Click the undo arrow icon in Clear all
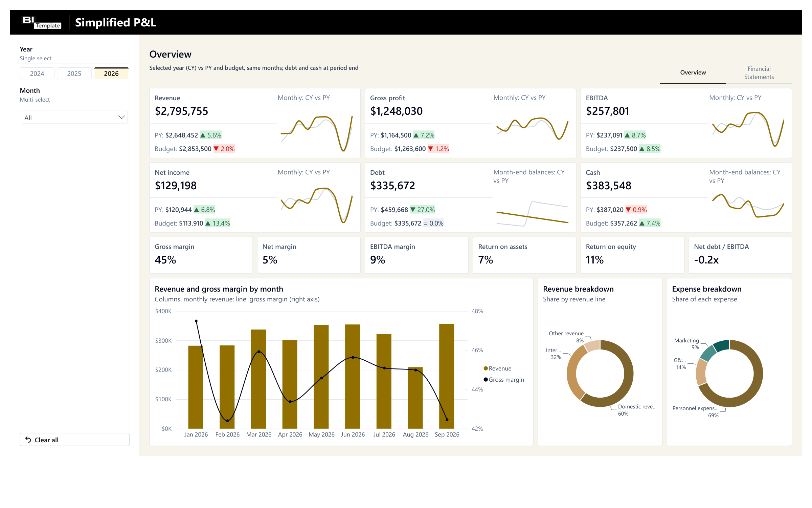The width and height of the screenshot is (812, 508). (28, 440)
